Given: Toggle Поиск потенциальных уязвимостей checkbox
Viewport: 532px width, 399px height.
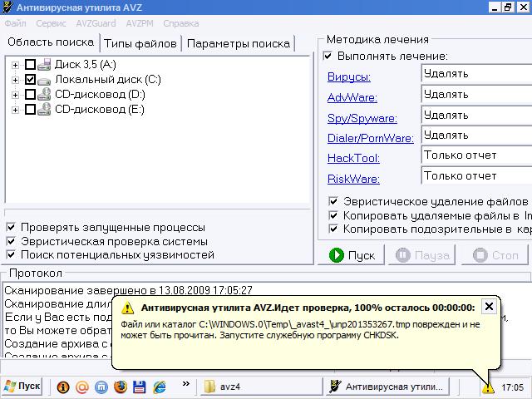Looking at the screenshot, I should (x=11, y=254).
